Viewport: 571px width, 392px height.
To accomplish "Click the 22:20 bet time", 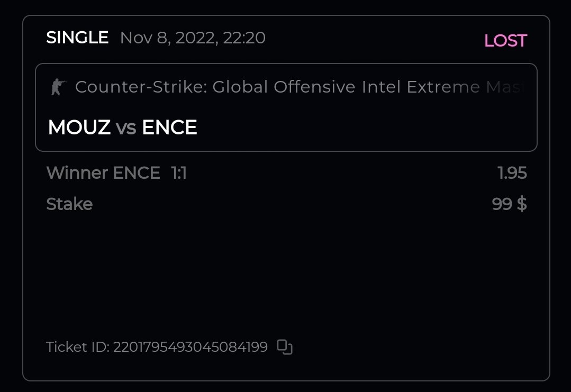I will (244, 38).
